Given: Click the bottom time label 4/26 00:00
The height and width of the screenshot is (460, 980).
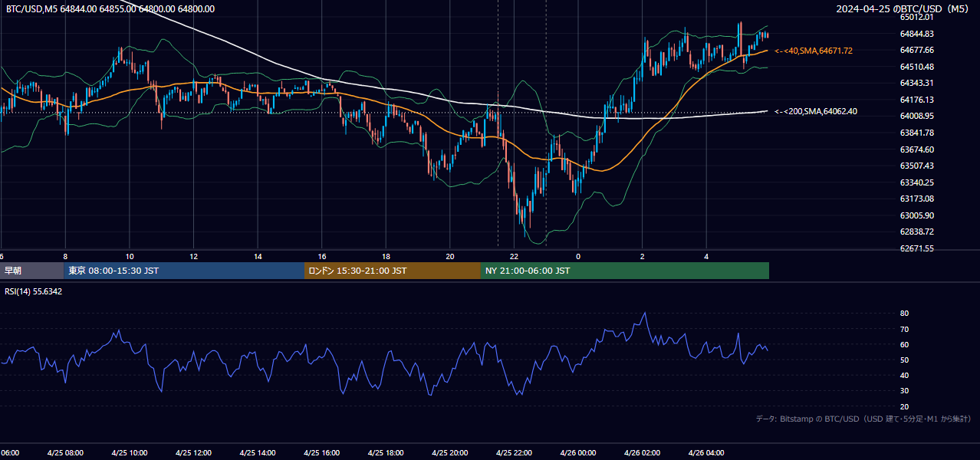Looking at the screenshot, I should point(578,452).
